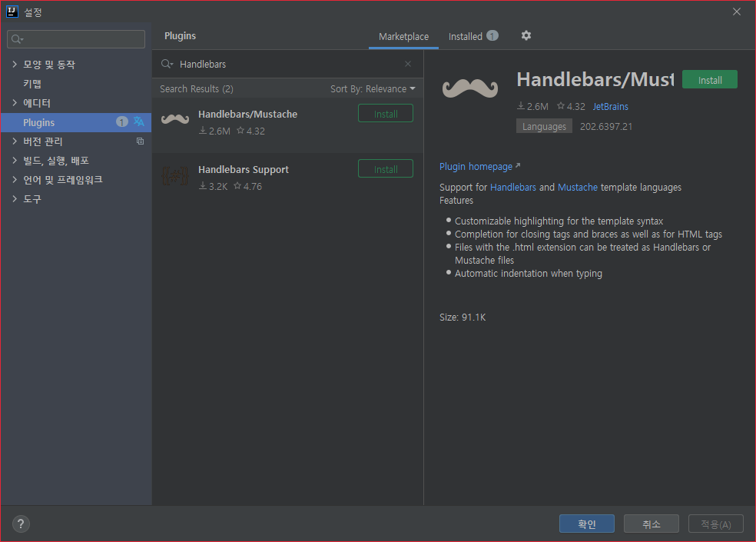
Task: Confirm with the 확인 button
Action: click(587, 524)
